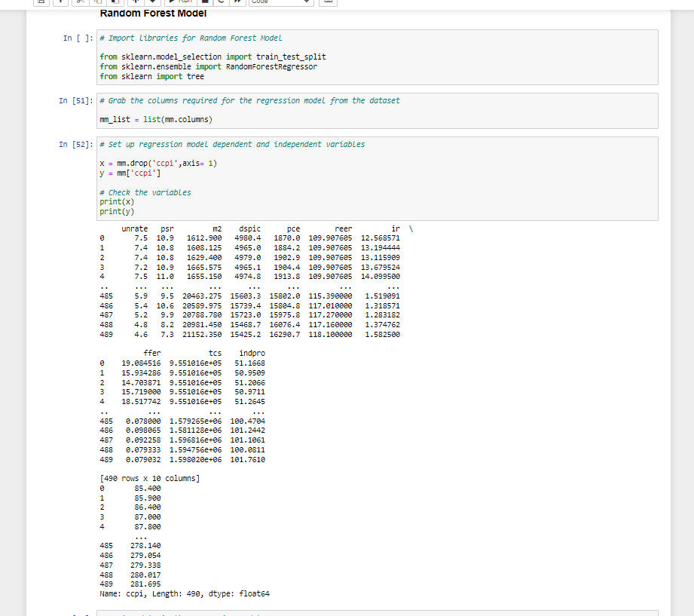Screen dimensions: 694x616
Task: Click the Run button in the toolbar
Action: pos(181,2)
